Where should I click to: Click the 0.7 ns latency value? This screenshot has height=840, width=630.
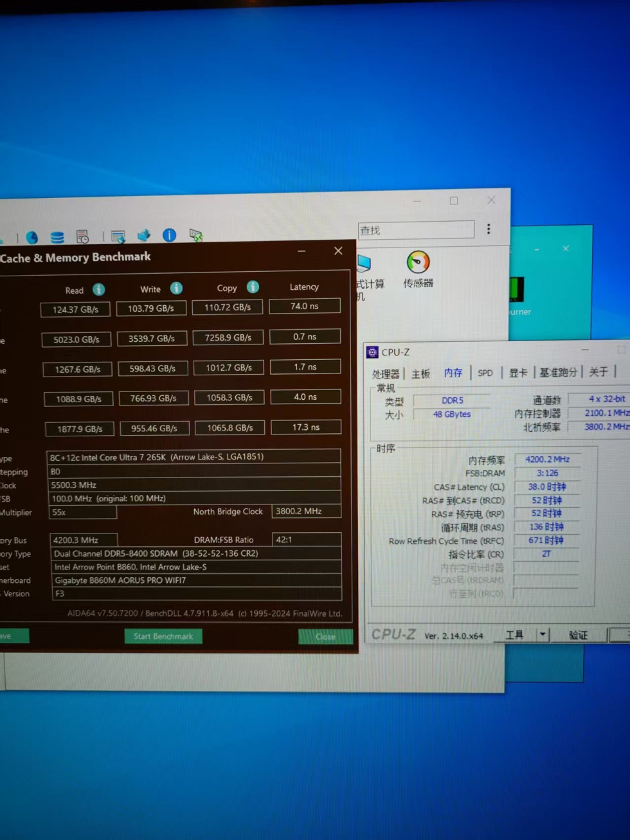pos(305,336)
